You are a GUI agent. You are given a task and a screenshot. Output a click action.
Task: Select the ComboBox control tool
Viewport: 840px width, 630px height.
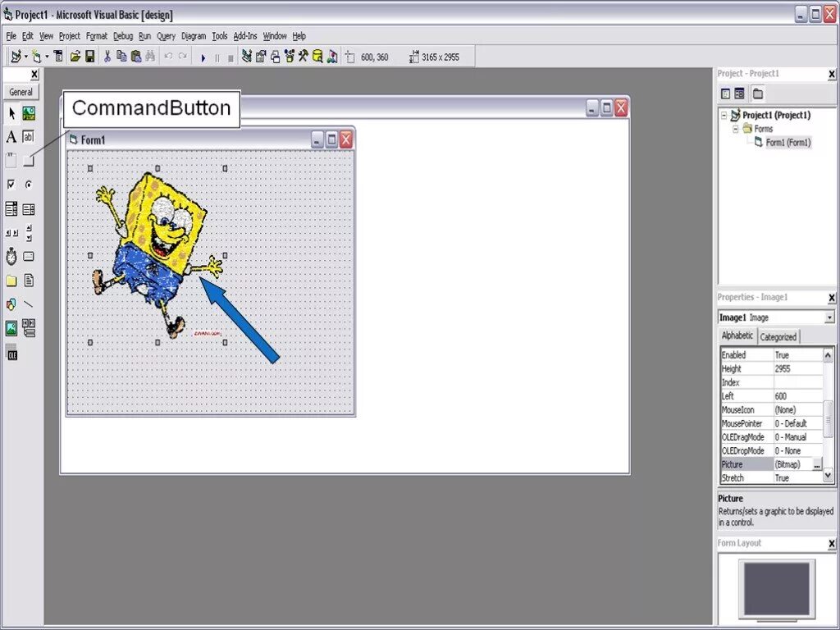(11, 209)
